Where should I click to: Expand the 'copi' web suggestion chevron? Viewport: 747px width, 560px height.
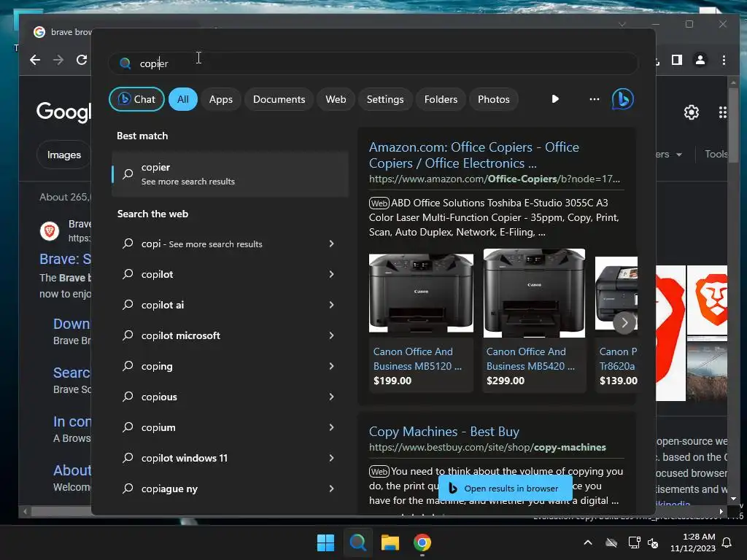[332, 244]
